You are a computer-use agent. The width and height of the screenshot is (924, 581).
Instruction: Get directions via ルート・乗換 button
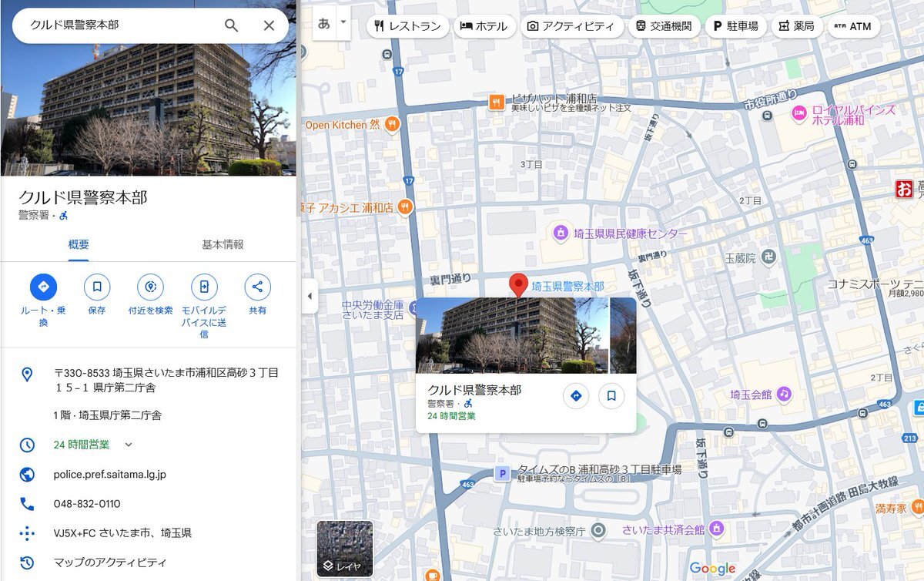[x=43, y=287]
